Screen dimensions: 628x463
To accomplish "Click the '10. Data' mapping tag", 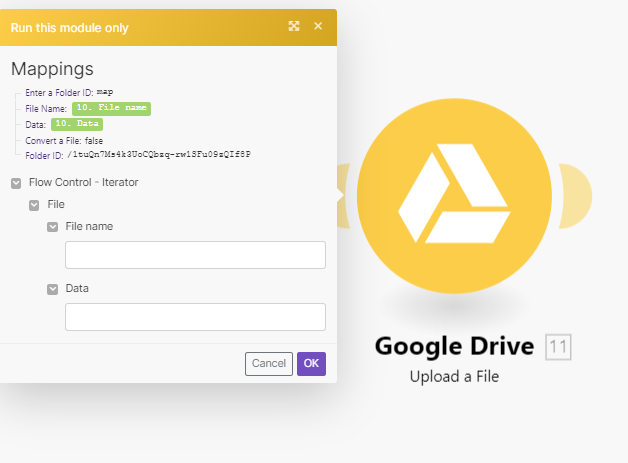I will pyautogui.click(x=77, y=124).
